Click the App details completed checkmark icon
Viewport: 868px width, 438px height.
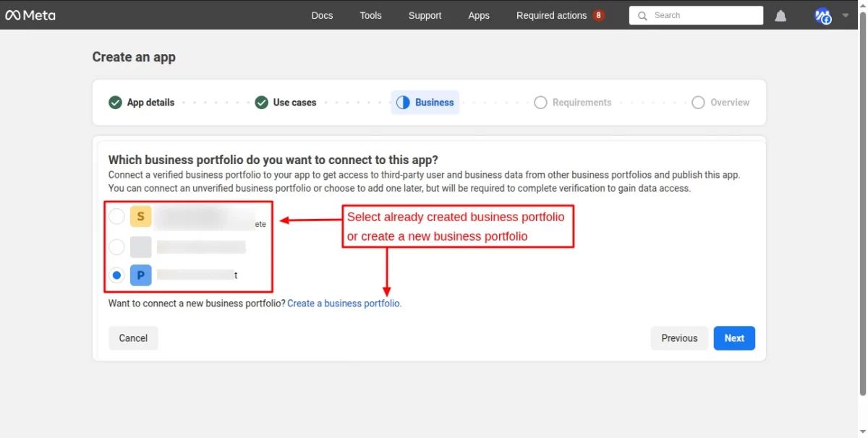point(116,102)
